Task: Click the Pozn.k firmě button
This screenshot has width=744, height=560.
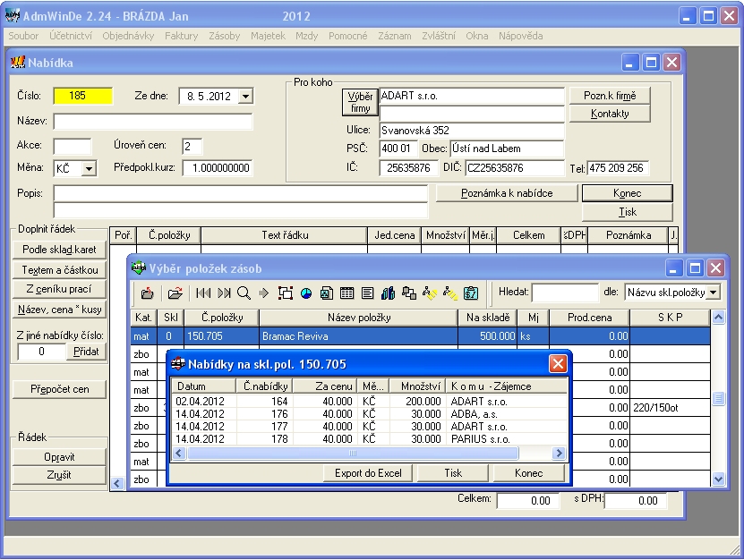Action: (610, 96)
